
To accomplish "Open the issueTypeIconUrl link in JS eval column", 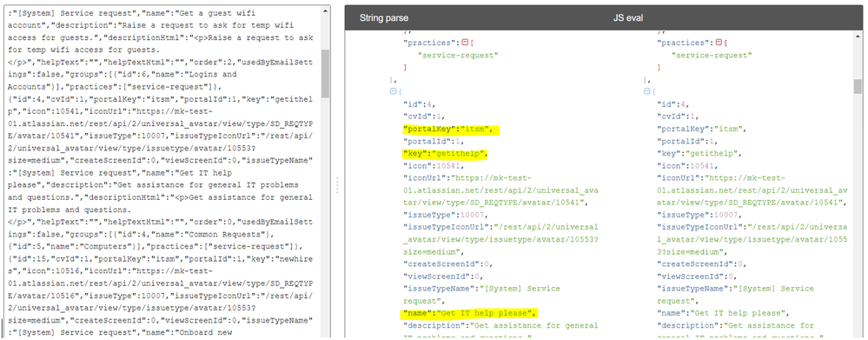I will click(752, 239).
